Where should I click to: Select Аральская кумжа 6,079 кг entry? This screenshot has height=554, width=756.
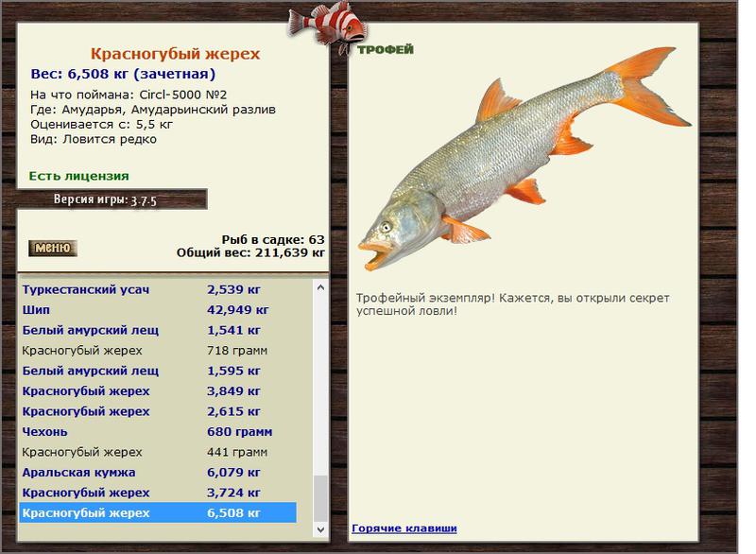[x=158, y=473]
